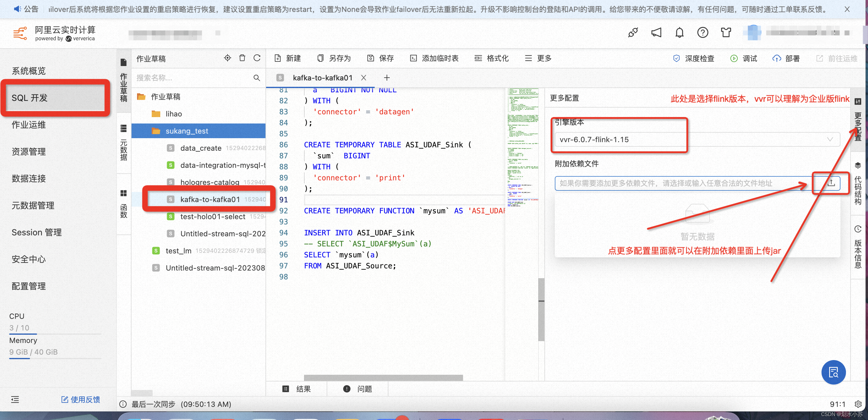This screenshot has width=868, height=420.
Task: Click the shirt theme icon
Action: [x=726, y=33]
